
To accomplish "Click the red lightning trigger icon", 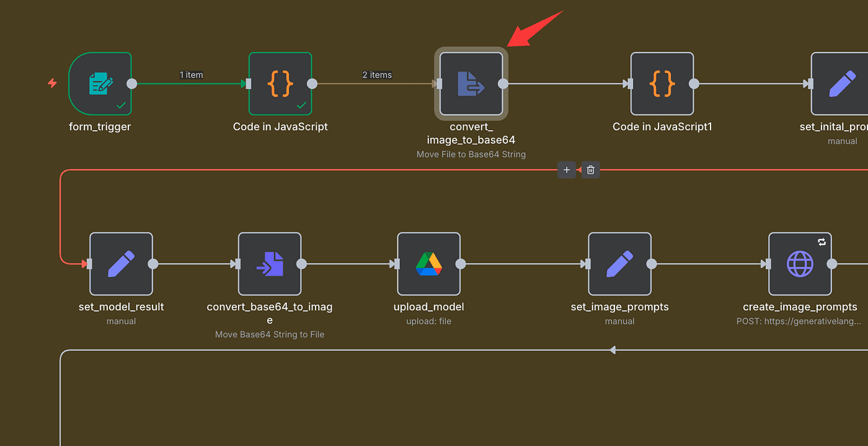I will pos(53,83).
